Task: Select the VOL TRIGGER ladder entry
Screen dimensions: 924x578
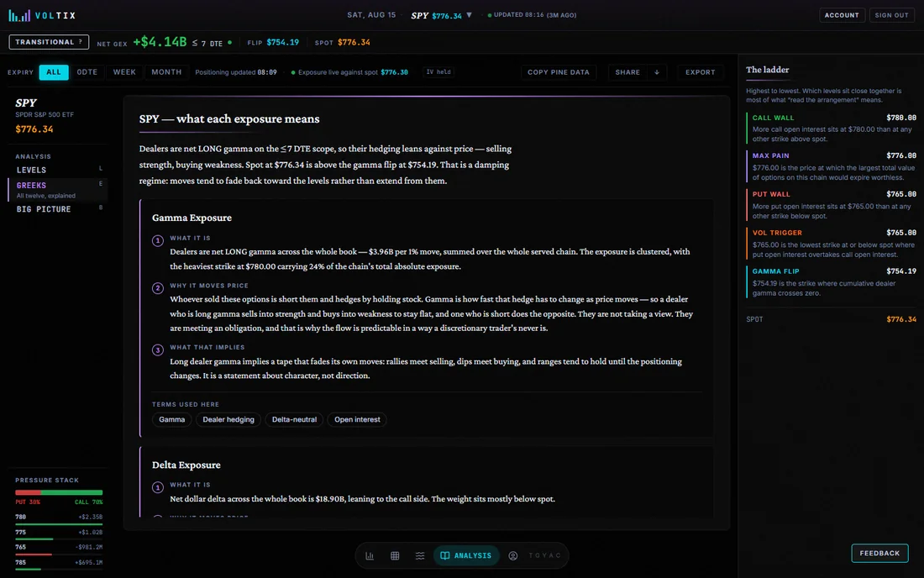Action: (831, 244)
